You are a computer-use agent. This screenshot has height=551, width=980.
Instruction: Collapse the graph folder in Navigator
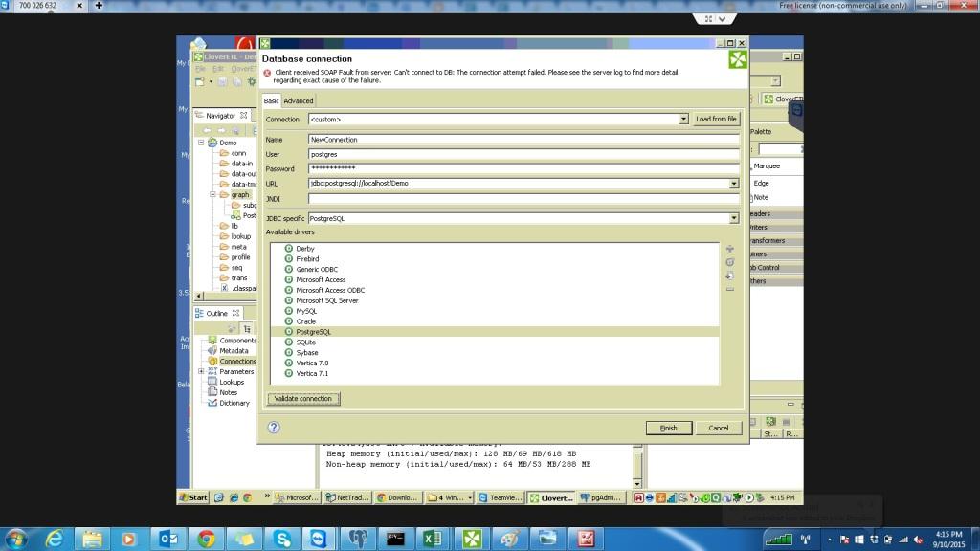212,194
